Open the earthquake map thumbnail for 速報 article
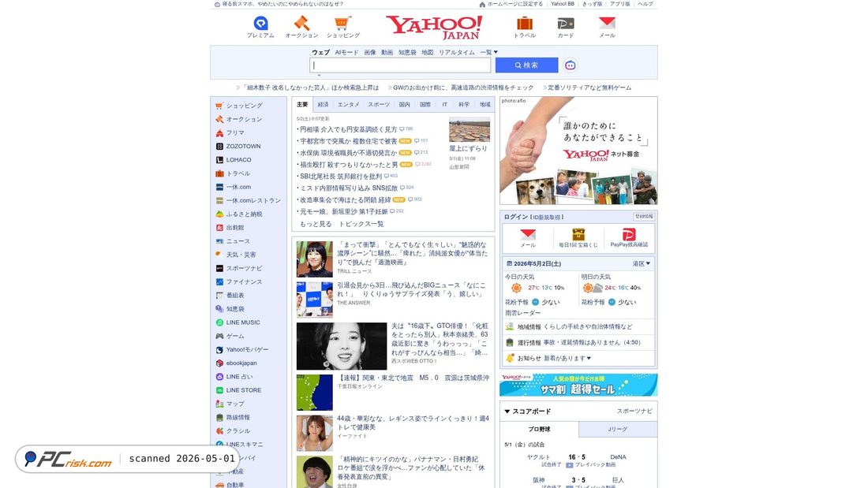This screenshot has width=868, height=488. [x=314, y=393]
